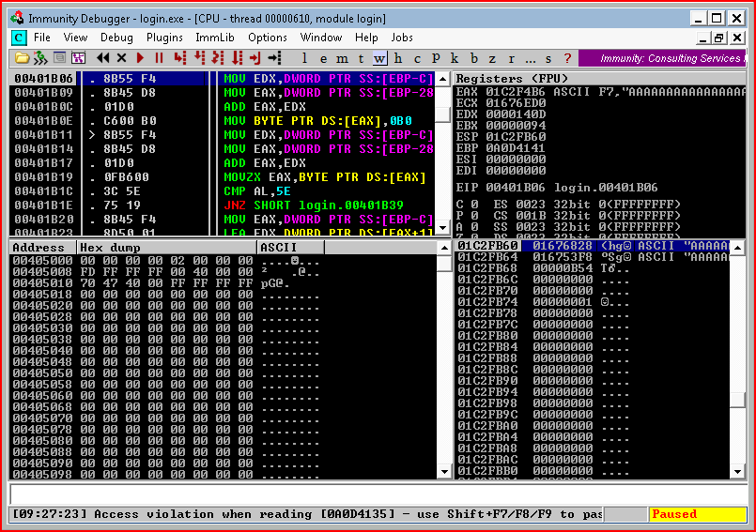Click the command input field at bottom
This screenshot has height=532, width=756.
pos(378,494)
